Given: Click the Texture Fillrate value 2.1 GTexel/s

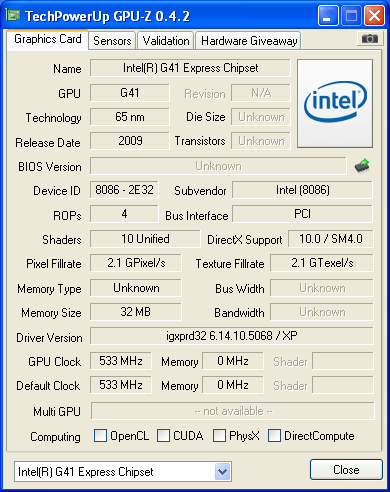Looking at the screenshot, I should click(322, 263).
